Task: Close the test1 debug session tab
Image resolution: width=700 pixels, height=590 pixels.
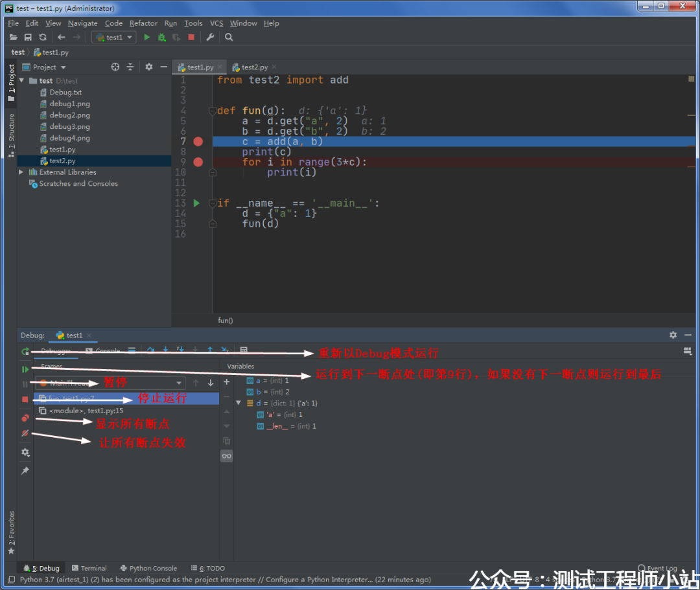Action: click(x=89, y=335)
